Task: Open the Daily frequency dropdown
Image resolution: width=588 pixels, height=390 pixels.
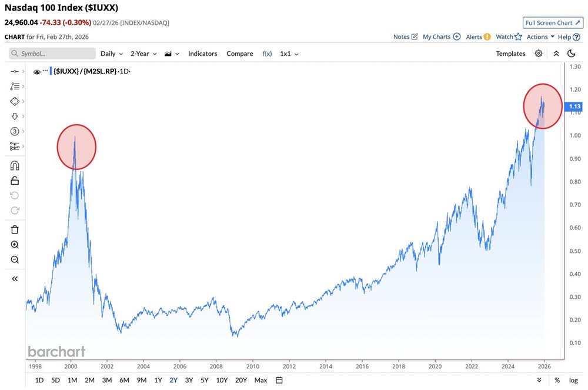Action: pyautogui.click(x=112, y=54)
